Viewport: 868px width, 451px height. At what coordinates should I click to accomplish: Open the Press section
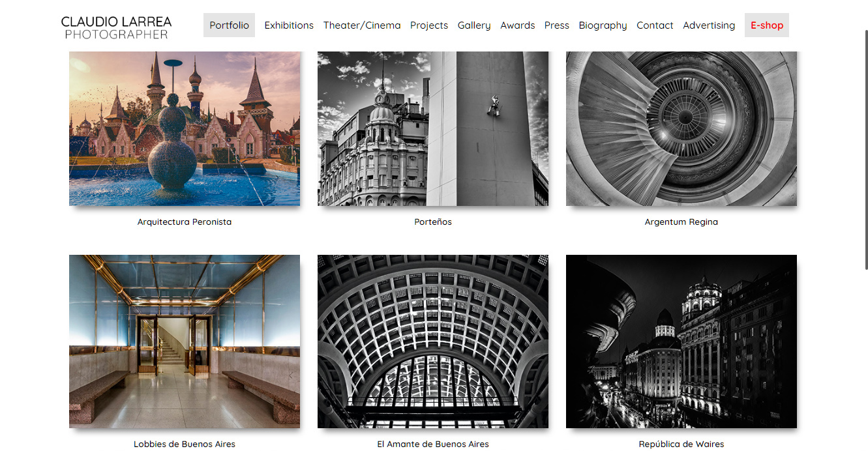point(557,25)
